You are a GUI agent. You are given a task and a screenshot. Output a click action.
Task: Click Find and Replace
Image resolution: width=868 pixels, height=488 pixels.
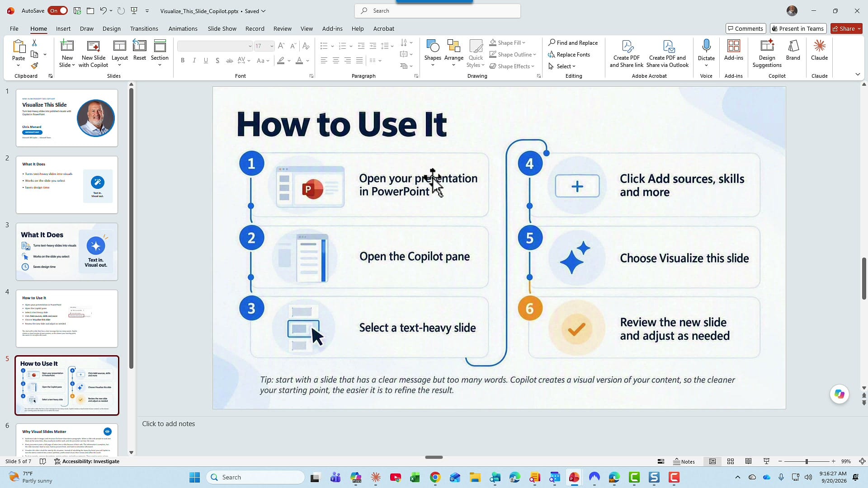[x=573, y=42]
